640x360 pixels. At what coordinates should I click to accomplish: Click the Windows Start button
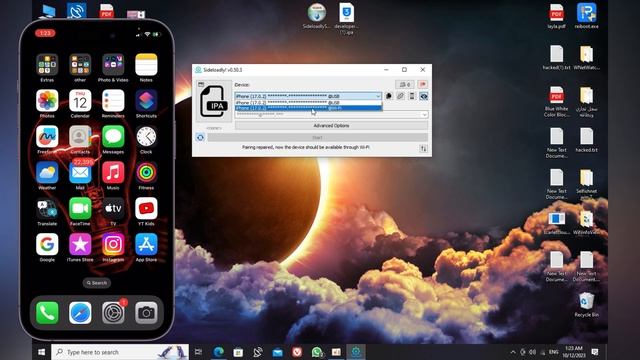[x=41, y=352]
